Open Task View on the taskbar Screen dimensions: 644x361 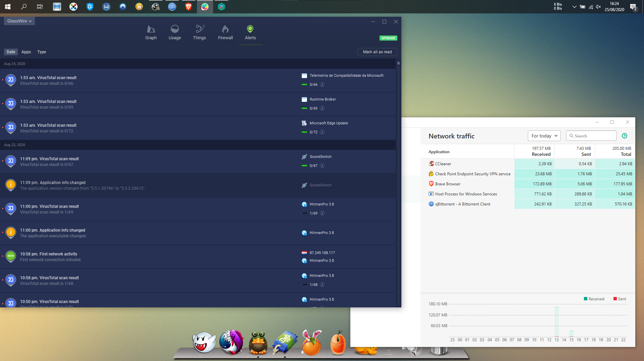point(40,7)
